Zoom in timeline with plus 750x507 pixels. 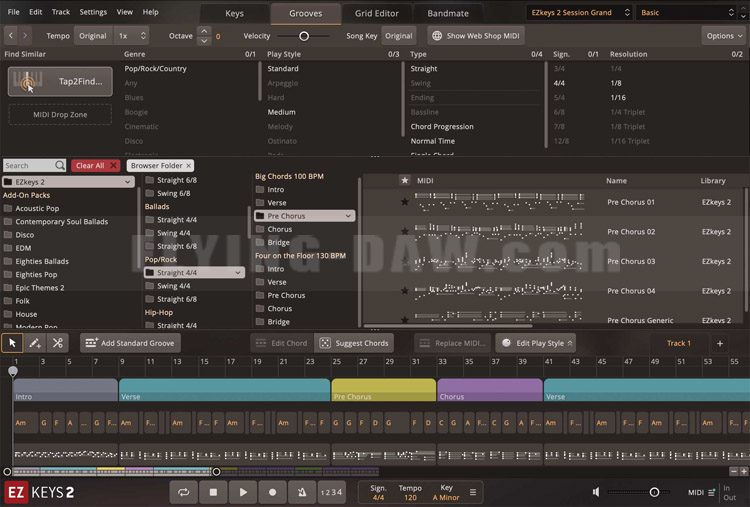coord(744,472)
